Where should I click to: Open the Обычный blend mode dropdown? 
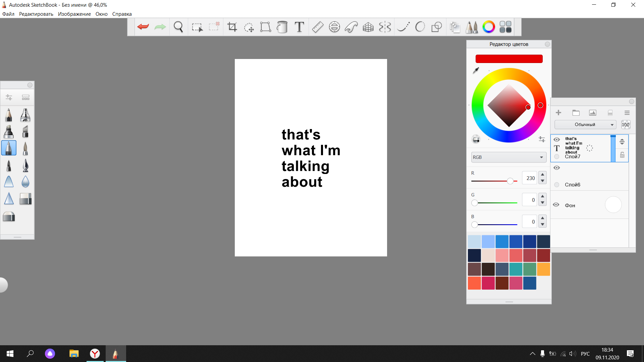[585, 125]
